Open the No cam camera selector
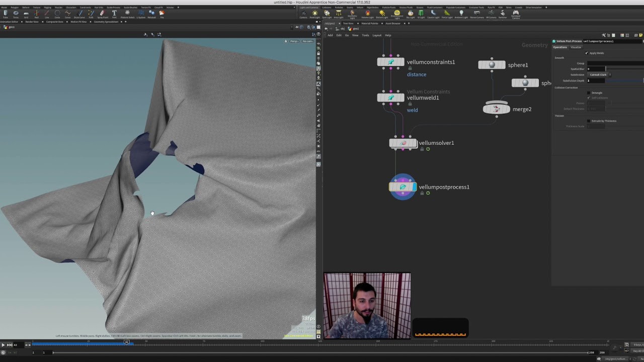The width and height of the screenshot is (644, 362). coord(308,41)
